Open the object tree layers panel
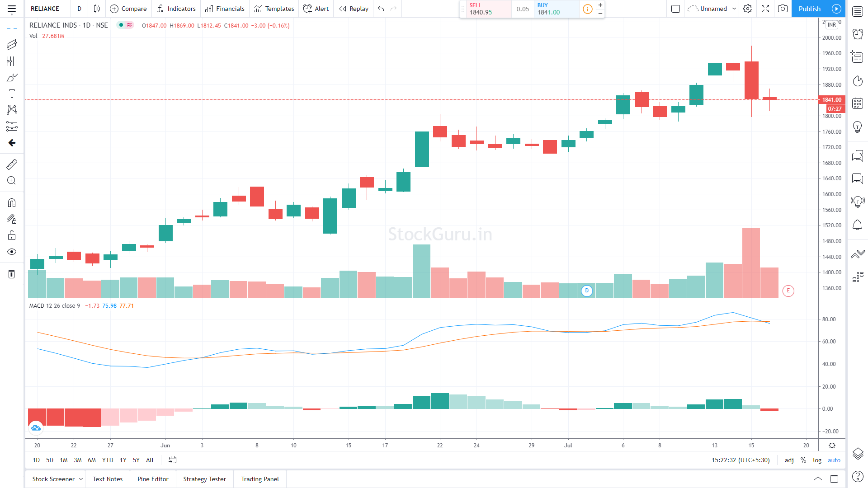 [858, 453]
